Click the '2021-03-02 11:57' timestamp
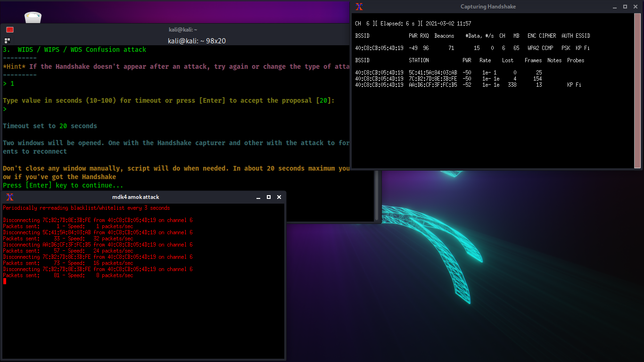Image resolution: width=644 pixels, height=362 pixels. coord(448,24)
